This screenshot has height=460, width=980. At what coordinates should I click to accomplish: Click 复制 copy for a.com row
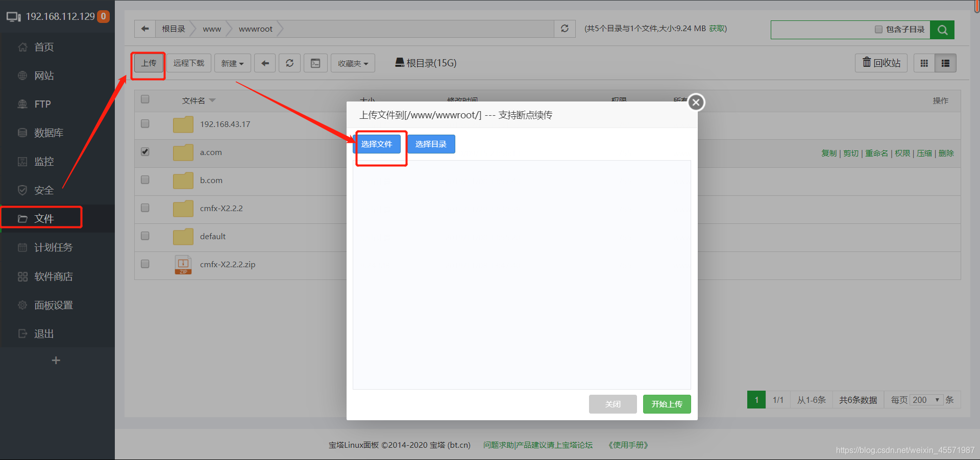click(829, 154)
